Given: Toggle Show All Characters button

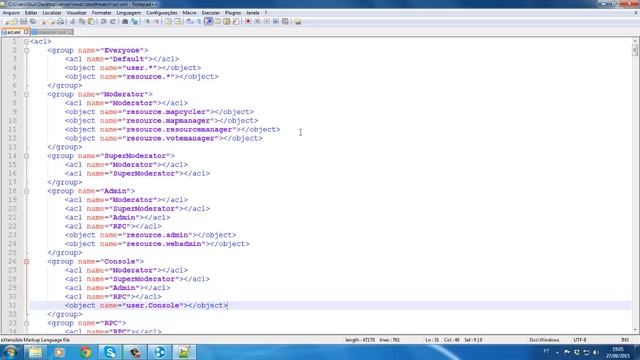Looking at the screenshot, I should tap(199, 21).
